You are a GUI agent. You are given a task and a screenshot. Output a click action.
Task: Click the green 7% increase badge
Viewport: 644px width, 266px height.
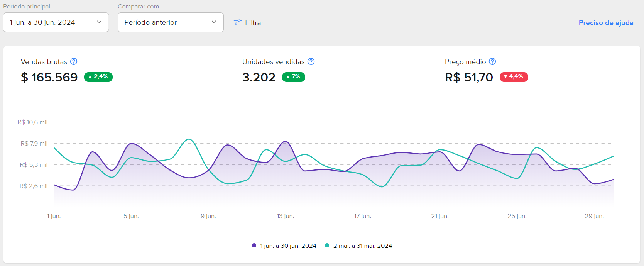tap(294, 77)
